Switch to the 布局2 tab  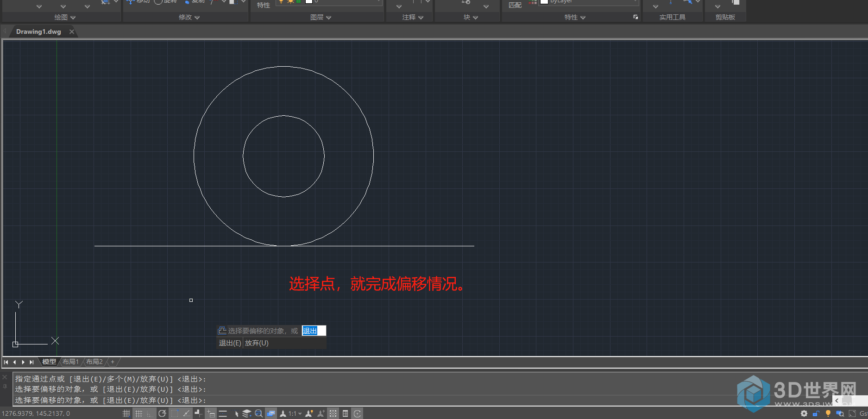click(94, 362)
